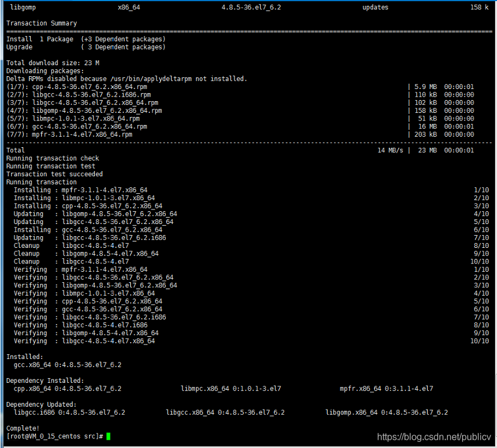
Task: Select 'Total download size: 23 M' text
Action: point(53,63)
